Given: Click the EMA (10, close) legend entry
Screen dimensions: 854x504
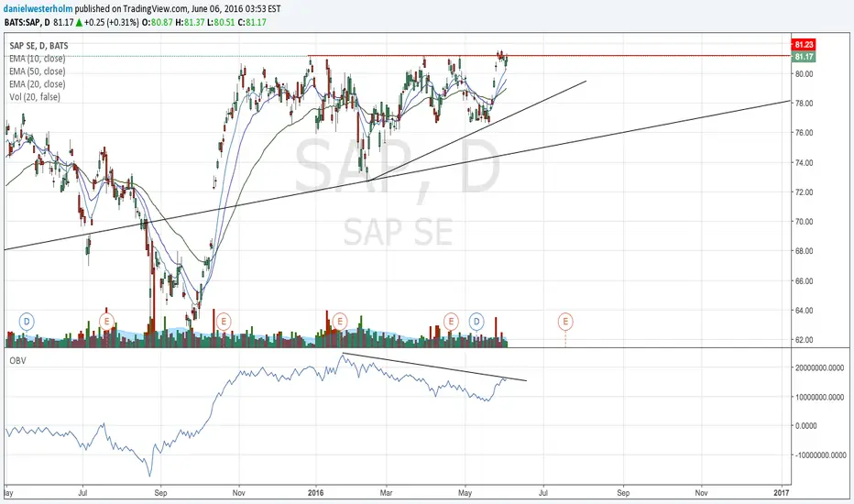Looking at the screenshot, I should pyautogui.click(x=37, y=59).
